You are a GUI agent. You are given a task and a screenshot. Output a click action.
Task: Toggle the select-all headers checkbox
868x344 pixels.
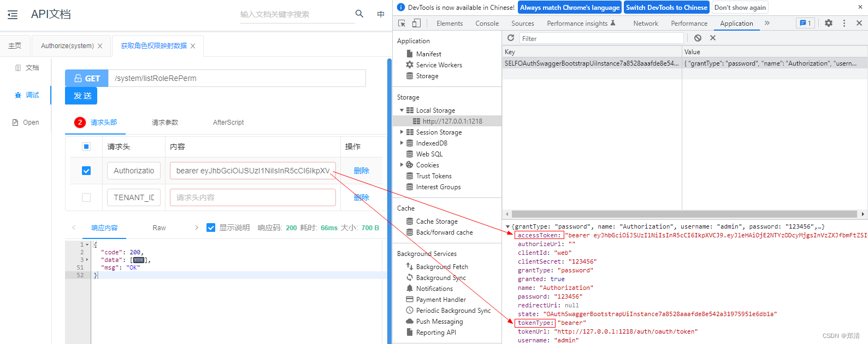(86, 147)
